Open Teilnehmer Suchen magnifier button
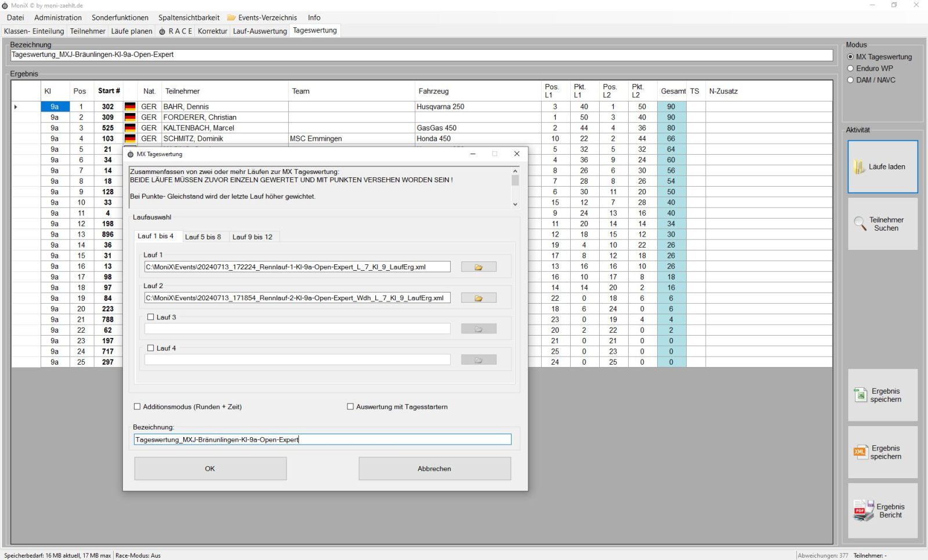Image resolution: width=928 pixels, height=560 pixels. 883,224
